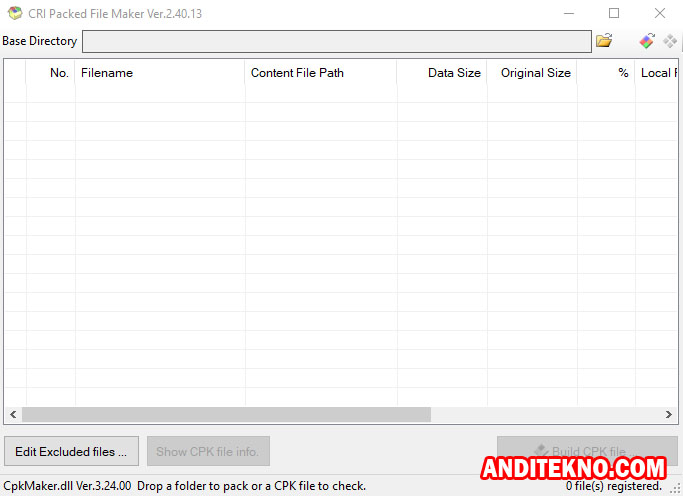Image resolution: width=683 pixels, height=496 pixels.
Task: Click the horizontal scrollbar thumb
Action: [x=226, y=414]
